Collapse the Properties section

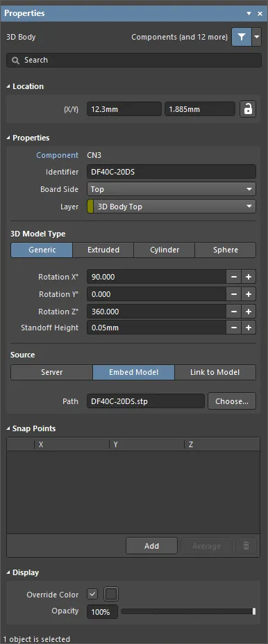coord(9,138)
